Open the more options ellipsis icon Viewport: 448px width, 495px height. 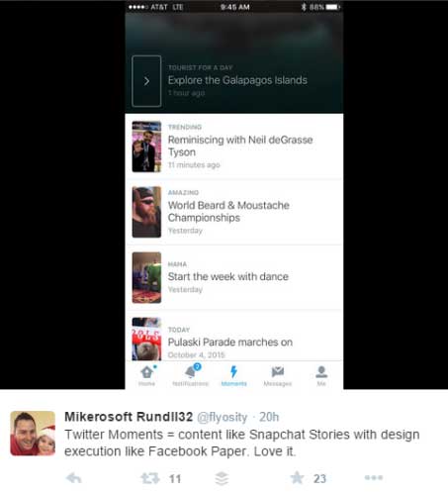tap(374, 477)
